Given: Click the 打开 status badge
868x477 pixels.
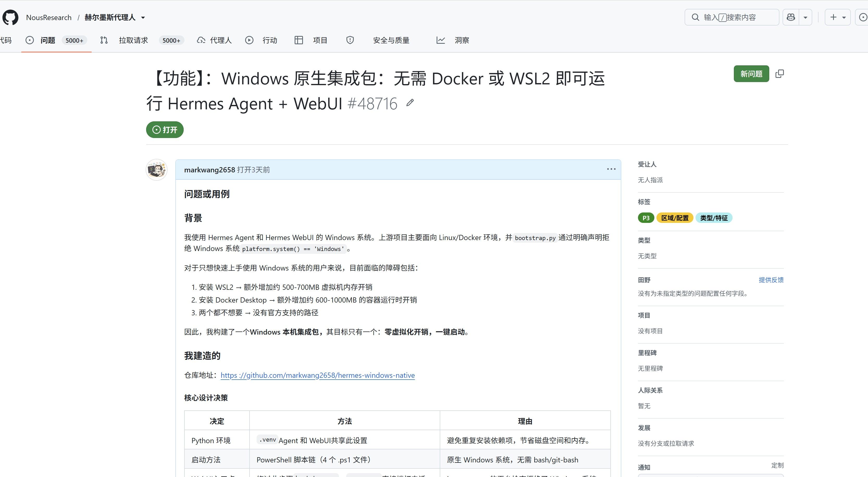Looking at the screenshot, I should [x=165, y=130].
